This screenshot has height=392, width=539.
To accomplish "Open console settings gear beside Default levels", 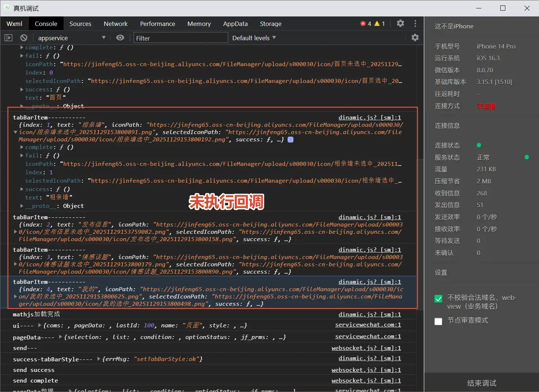I will (x=415, y=38).
